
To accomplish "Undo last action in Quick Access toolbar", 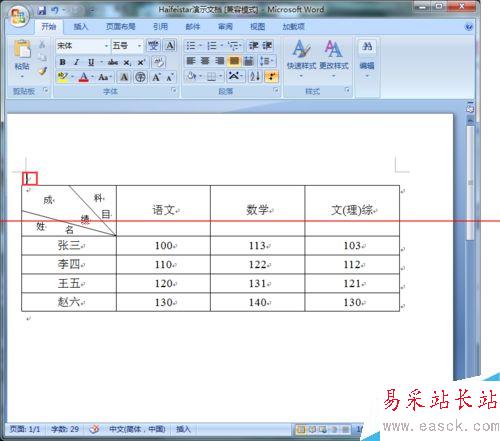I will 55,10.
